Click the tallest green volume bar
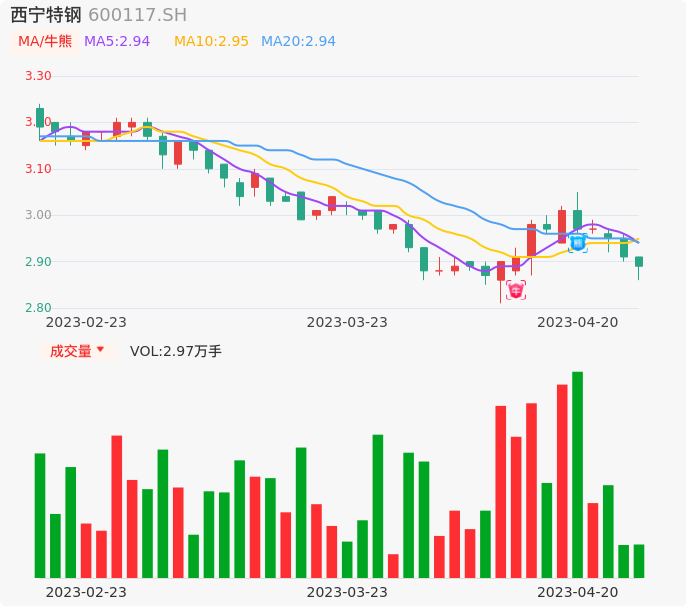The image size is (686, 606). coord(578,475)
